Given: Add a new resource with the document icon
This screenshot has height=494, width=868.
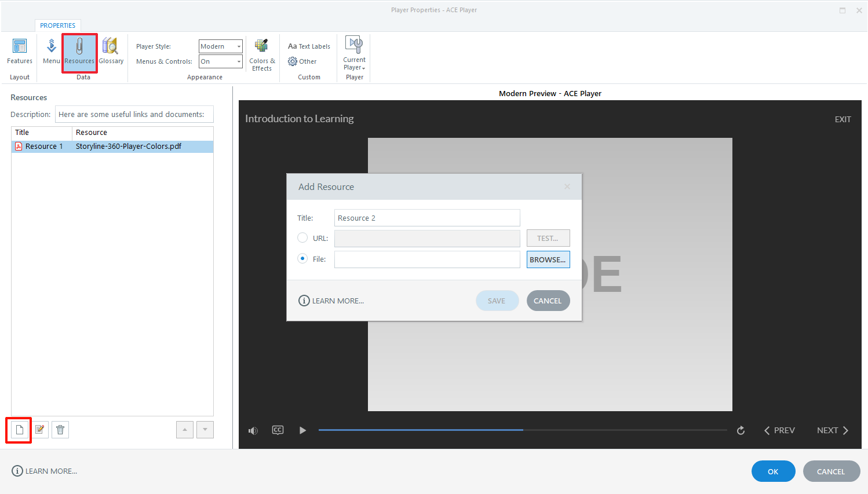Looking at the screenshot, I should click(x=19, y=429).
